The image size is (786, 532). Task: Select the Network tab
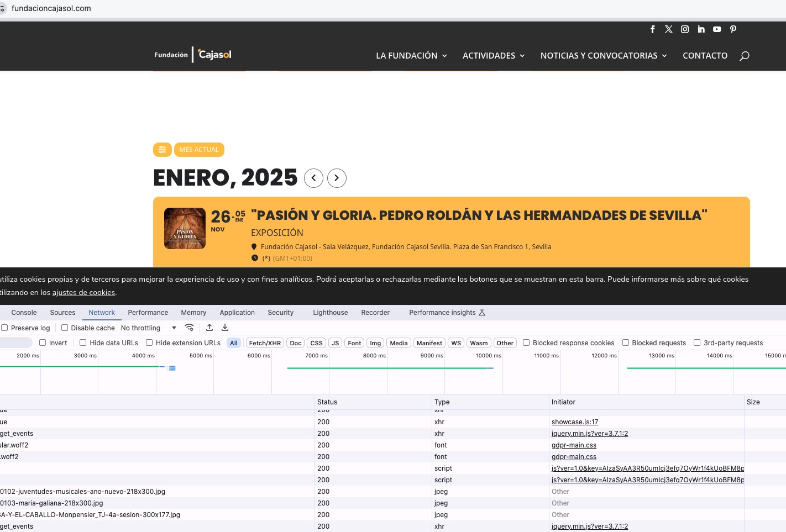click(102, 313)
